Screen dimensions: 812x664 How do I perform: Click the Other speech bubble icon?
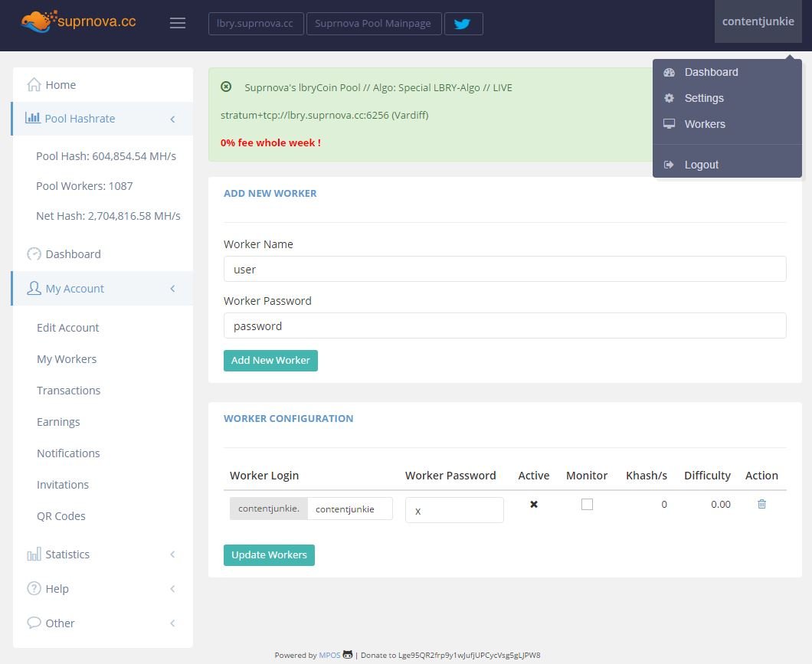pos(34,623)
